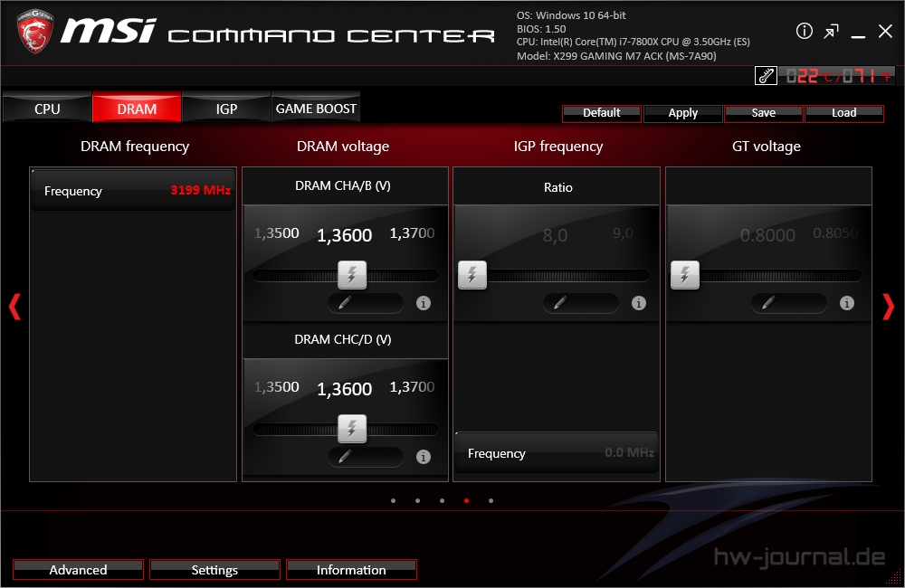
Task: Click the MSI dragon shield logo
Action: tap(35, 31)
